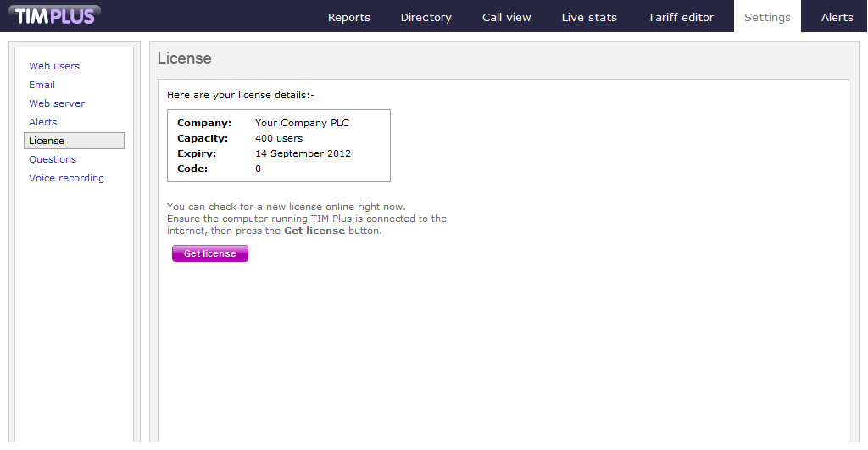Click 'Here are your license details' text
Image resolution: width=868 pixels, height=450 pixels.
pyautogui.click(x=240, y=95)
